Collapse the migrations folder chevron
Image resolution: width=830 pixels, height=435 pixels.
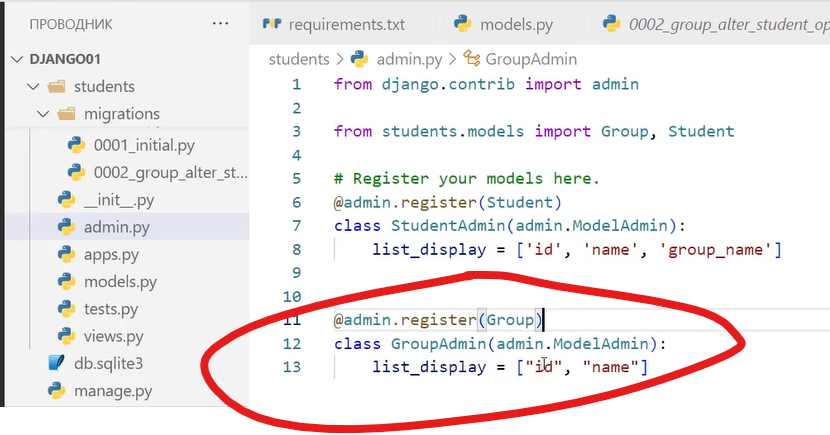[x=43, y=114]
